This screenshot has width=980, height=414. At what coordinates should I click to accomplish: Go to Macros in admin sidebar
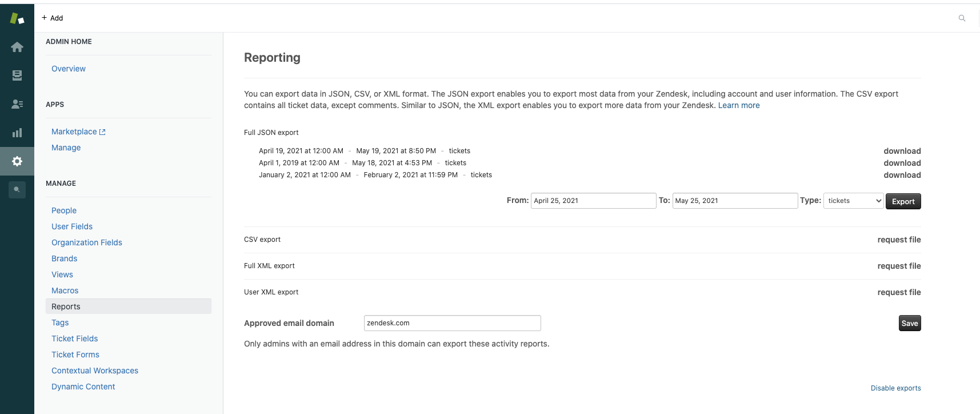point(65,290)
